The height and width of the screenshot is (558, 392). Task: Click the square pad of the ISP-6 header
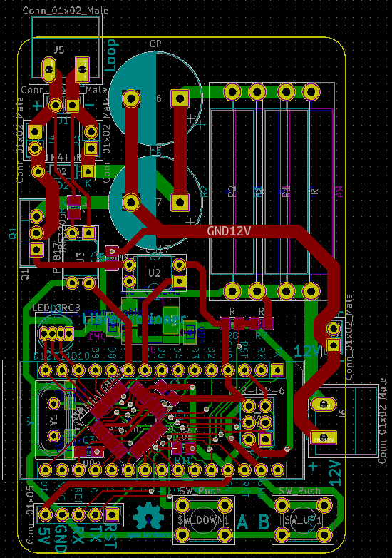tap(265, 439)
